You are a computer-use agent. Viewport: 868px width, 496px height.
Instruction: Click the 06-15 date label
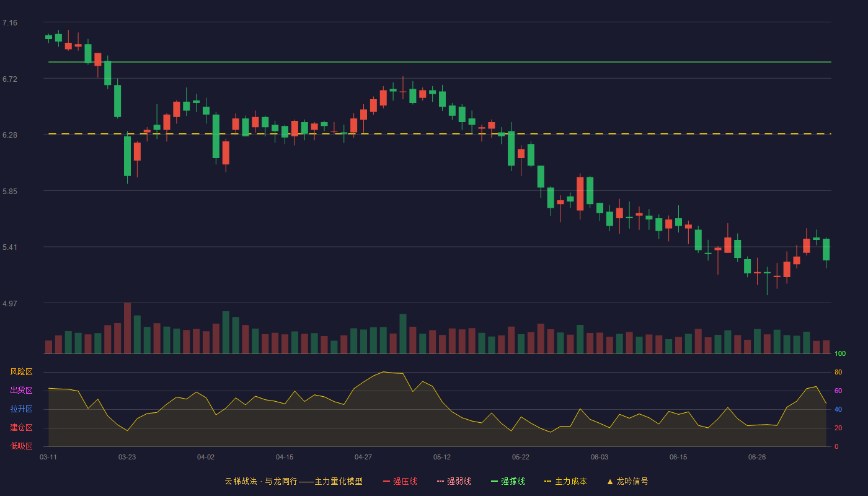point(678,457)
